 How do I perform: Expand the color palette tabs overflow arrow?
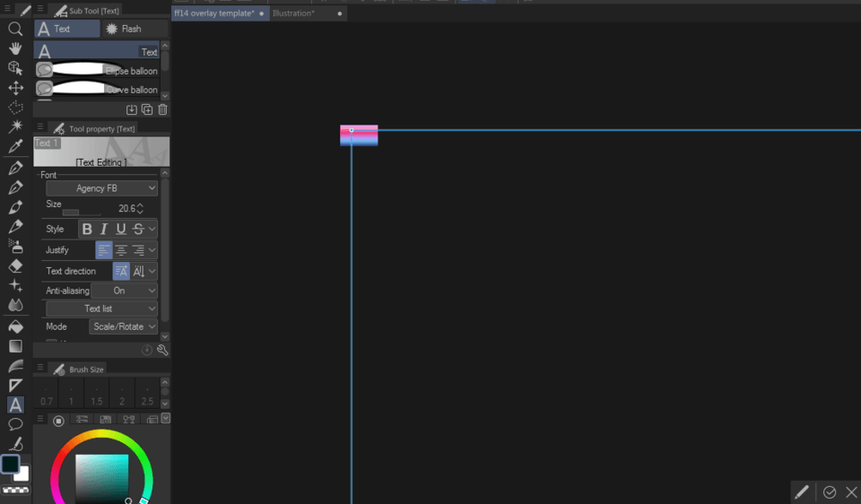(165, 418)
